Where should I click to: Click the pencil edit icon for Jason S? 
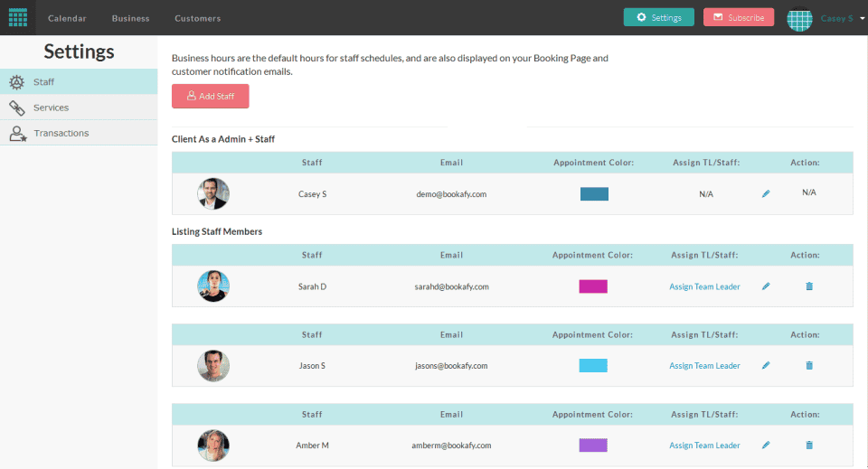click(x=766, y=366)
